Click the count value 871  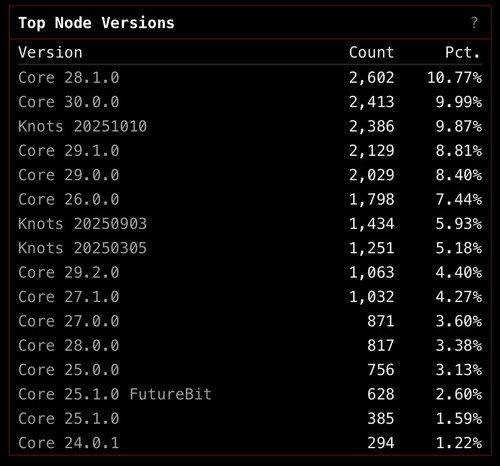[x=381, y=321]
